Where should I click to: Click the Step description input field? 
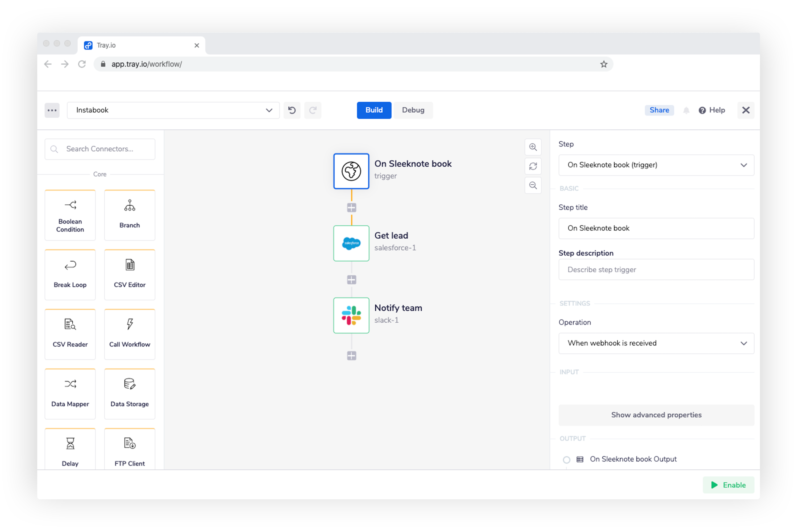(656, 269)
